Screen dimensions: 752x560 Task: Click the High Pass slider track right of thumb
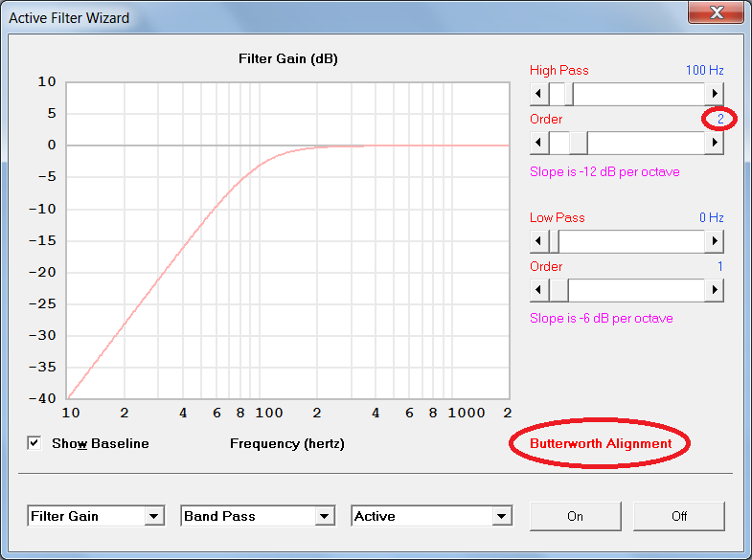[639, 94]
